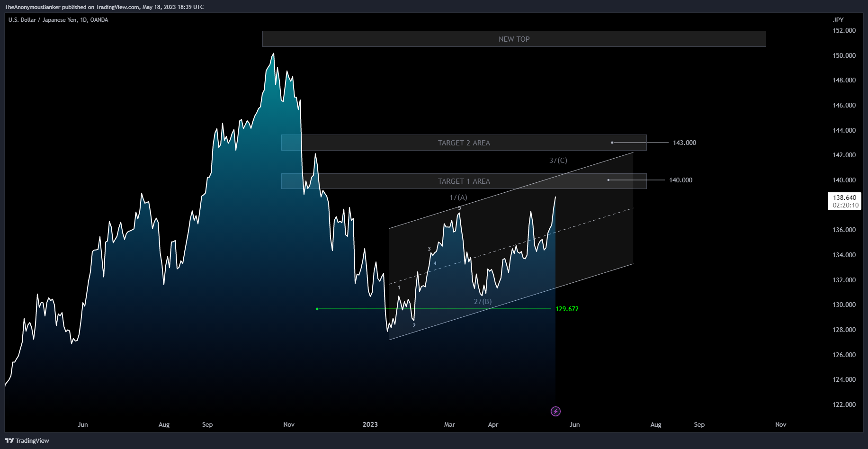Viewport: 868px width, 449px height.
Task: Click the NEW TOP zone box
Action: [x=514, y=39]
